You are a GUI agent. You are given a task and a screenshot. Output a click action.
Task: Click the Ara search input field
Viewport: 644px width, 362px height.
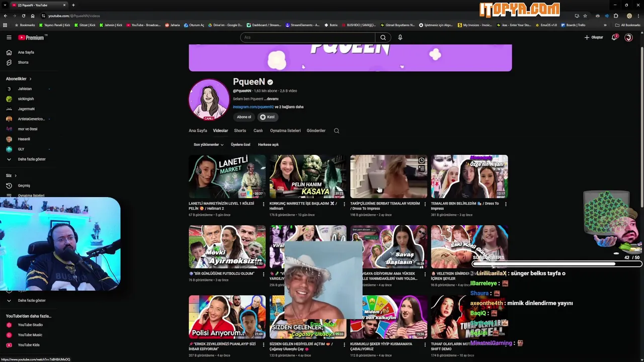pos(308,37)
